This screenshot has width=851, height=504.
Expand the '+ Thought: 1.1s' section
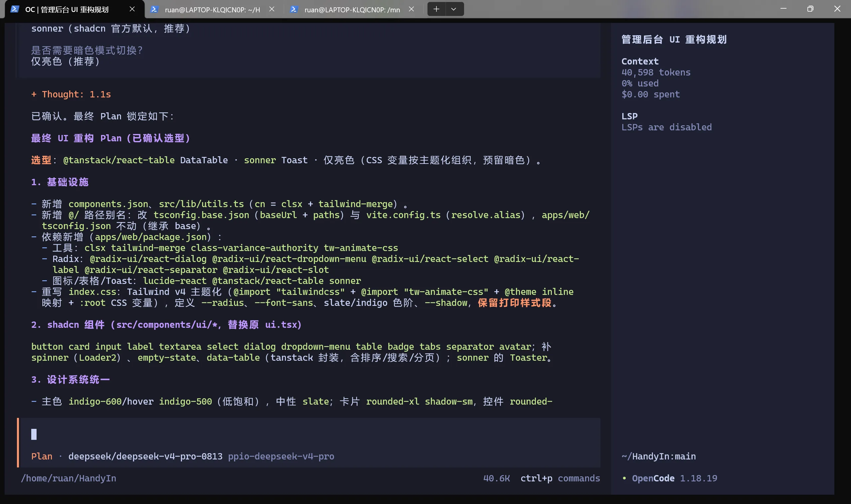pyautogui.click(x=71, y=94)
